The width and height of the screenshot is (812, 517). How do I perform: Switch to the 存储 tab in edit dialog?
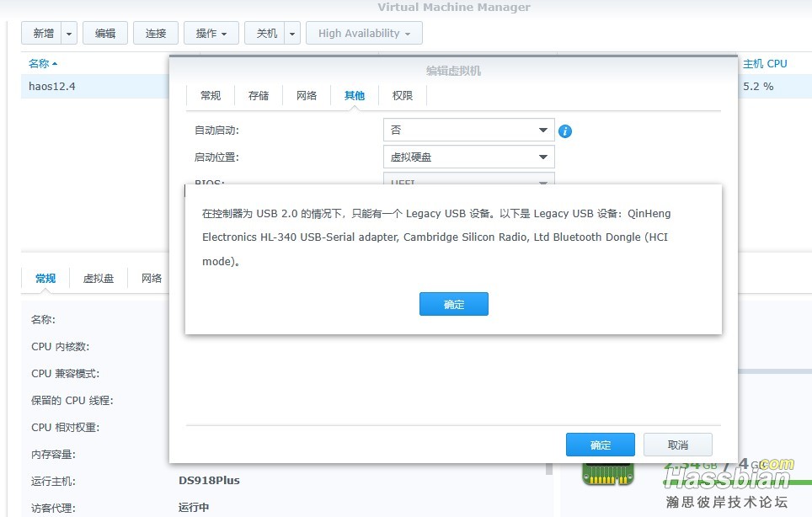pyautogui.click(x=259, y=95)
